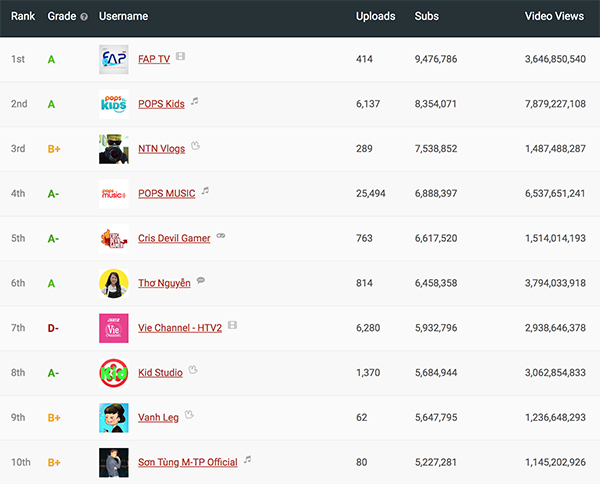This screenshot has height=484, width=600.
Task: Sort the table by Uploads column header
Action: pyautogui.click(x=375, y=17)
